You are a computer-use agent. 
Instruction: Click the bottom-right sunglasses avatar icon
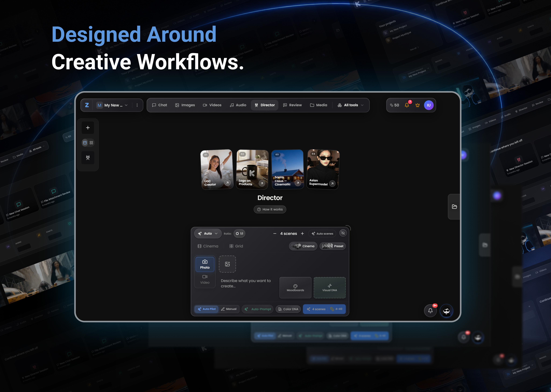pos(446,311)
